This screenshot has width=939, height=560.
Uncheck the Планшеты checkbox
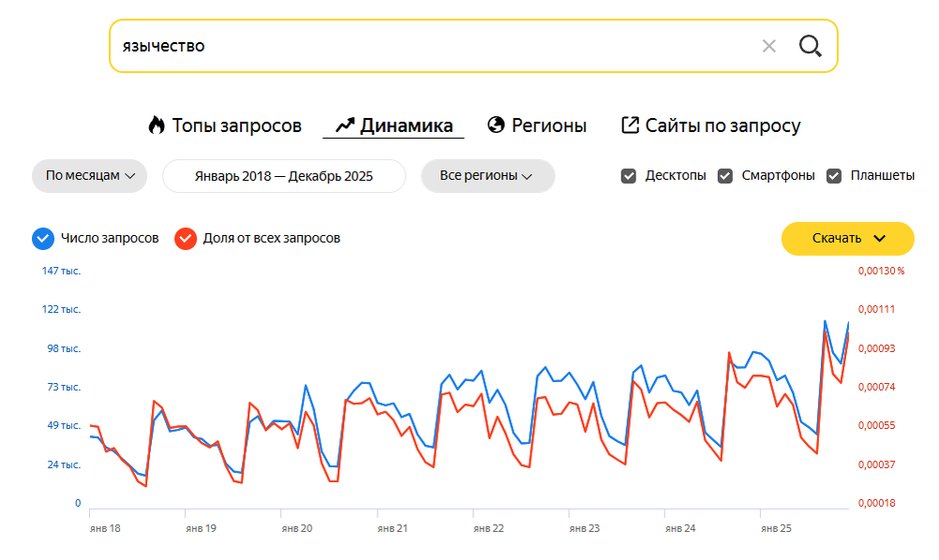coord(834,176)
